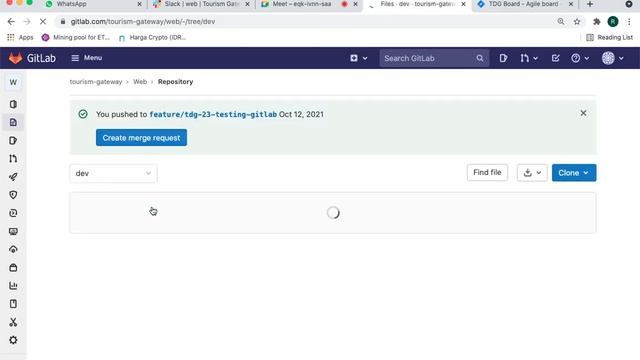Open the download source code dropdown

(532, 173)
